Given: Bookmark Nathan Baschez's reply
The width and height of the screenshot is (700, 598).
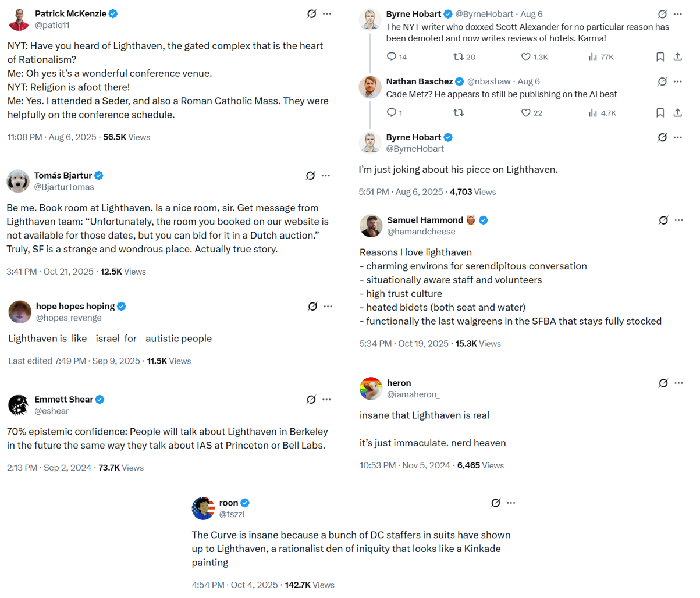Looking at the screenshot, I should 660,112.
